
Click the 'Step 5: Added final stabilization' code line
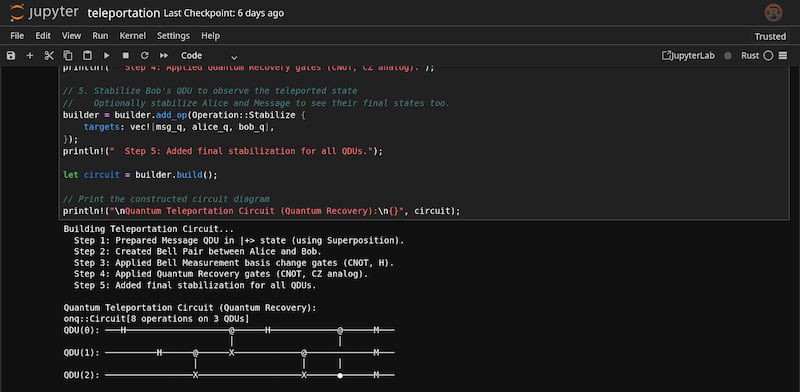point(223,151)
